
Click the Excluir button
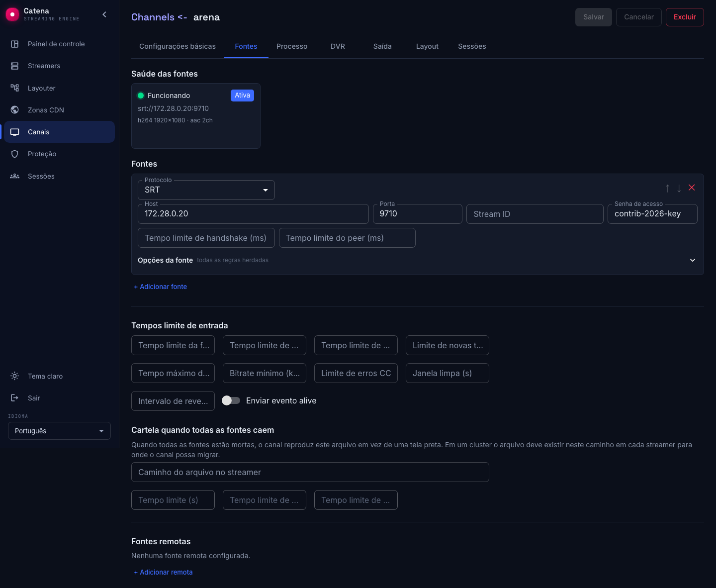(685, 17)
